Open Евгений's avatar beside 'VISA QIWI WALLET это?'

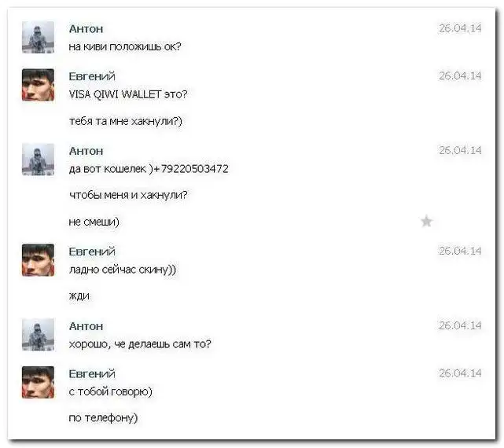pyautogui.click(x=38, y=85)
